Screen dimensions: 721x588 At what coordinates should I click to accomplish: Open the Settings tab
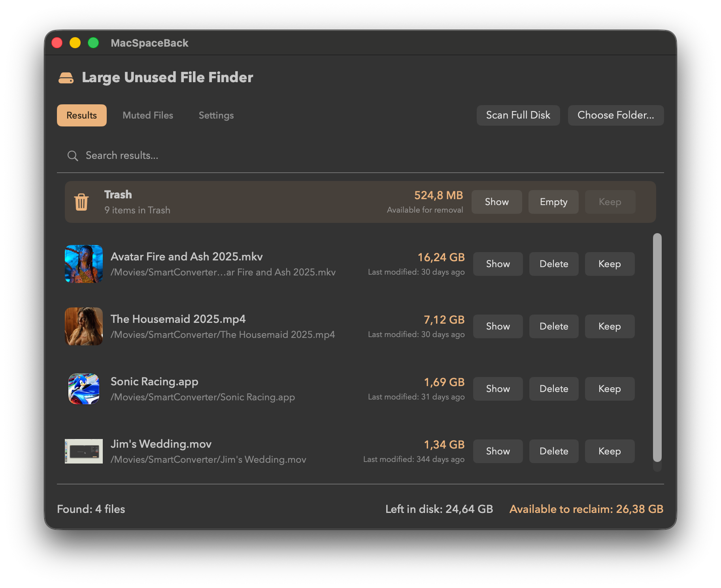coord(216,115)
